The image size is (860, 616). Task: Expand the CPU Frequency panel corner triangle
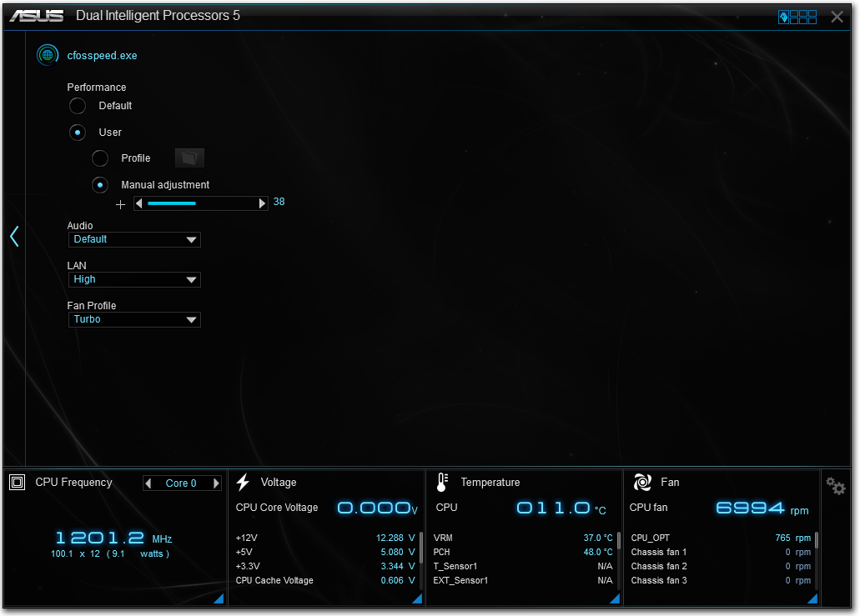point(219,598)
